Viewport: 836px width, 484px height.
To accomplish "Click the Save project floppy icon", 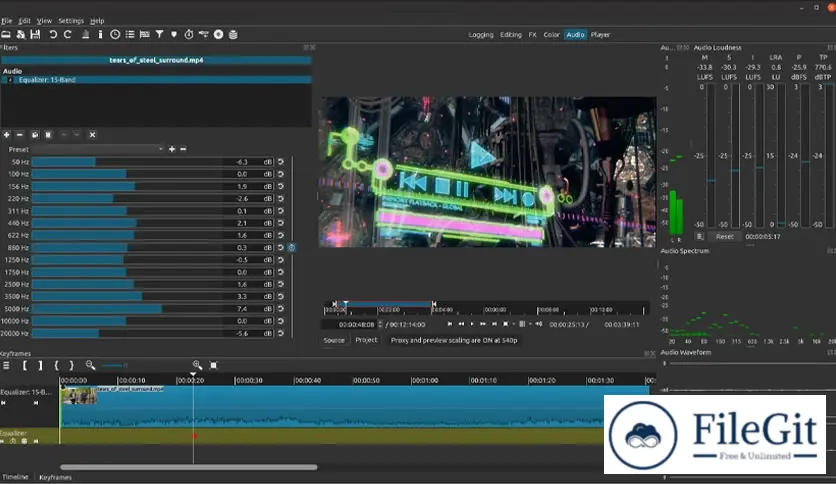I will 35,35.
